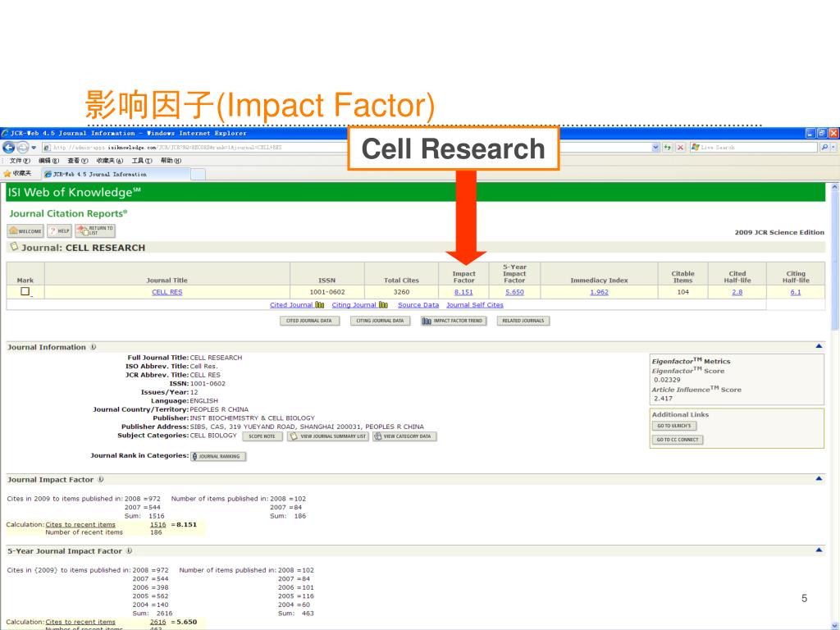Click the scrollbar up arrow
Image resolution: width=840 pixels, height=630 pixels.
834,188
